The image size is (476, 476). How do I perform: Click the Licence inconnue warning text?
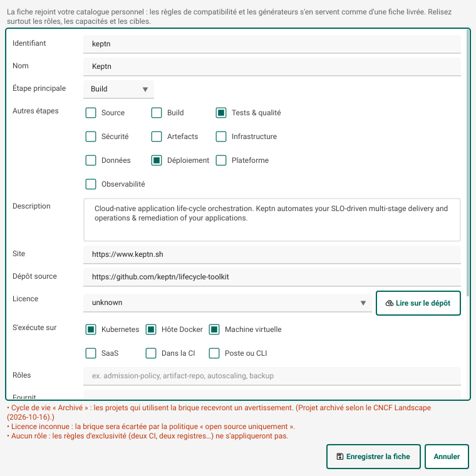coord(151,427)
